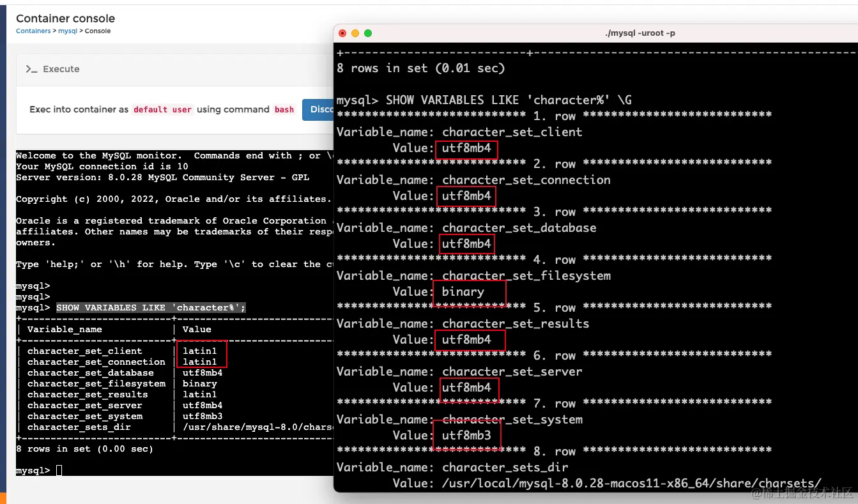Click 'Variable_name: character_sets_dir' in terminal

[452, 468]
